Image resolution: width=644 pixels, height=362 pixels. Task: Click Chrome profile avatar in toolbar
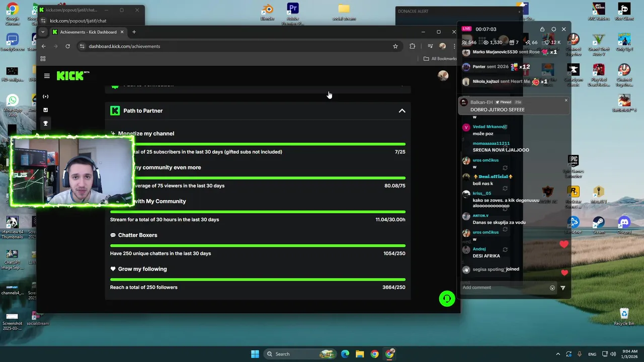point(442,46)
